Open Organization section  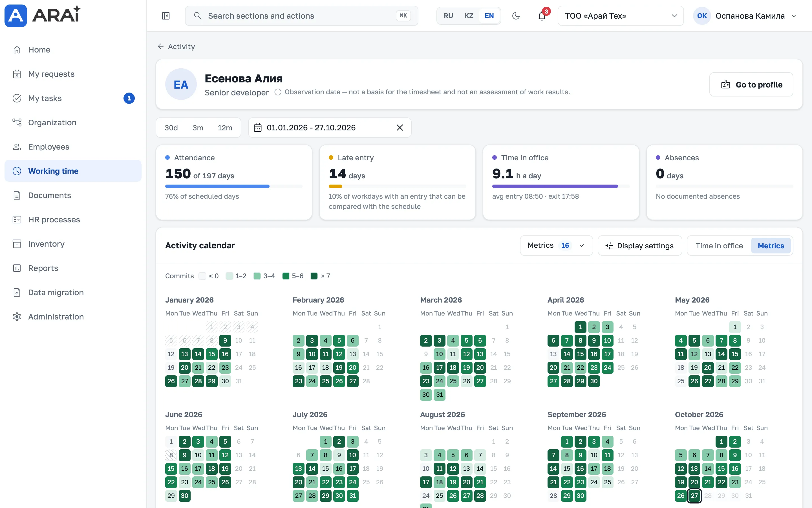click(x=73, y=123)
